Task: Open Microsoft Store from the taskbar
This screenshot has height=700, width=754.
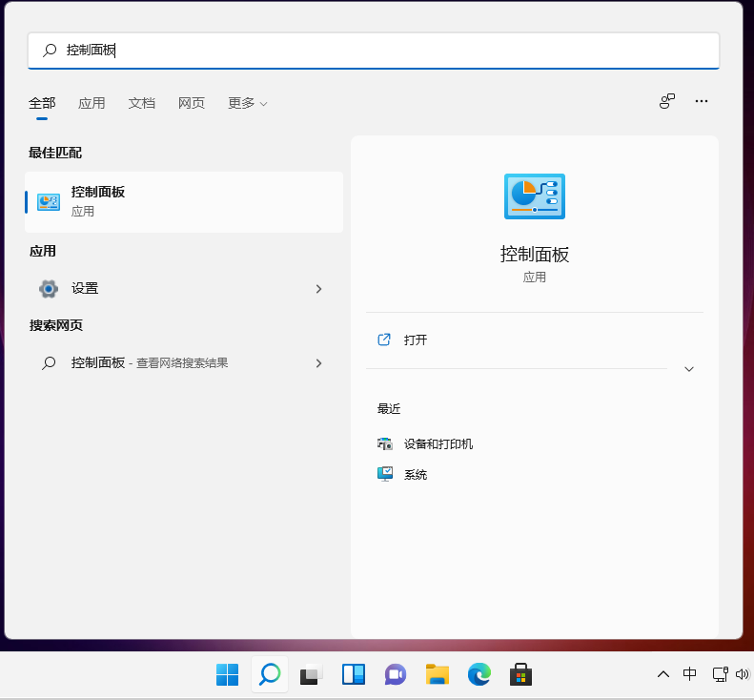Action: [x=520, y=674]
